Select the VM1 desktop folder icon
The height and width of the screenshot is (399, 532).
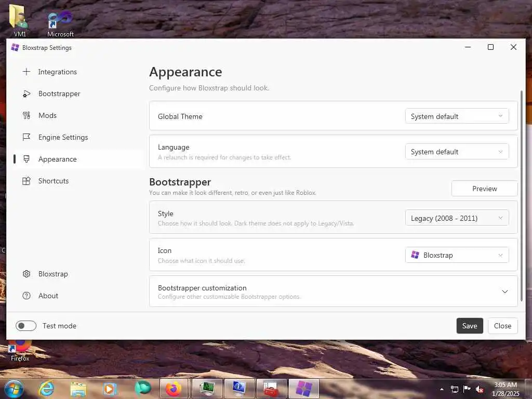pos(20,20)
